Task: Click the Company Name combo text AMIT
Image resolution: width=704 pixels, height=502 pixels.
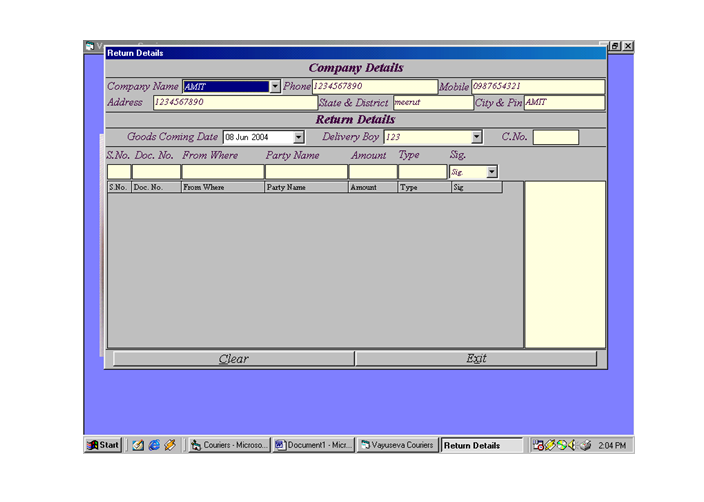Action: coord(194,87)
